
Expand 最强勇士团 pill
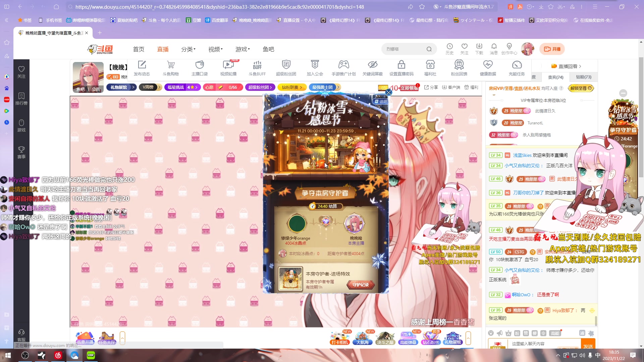tap(324, 87)
